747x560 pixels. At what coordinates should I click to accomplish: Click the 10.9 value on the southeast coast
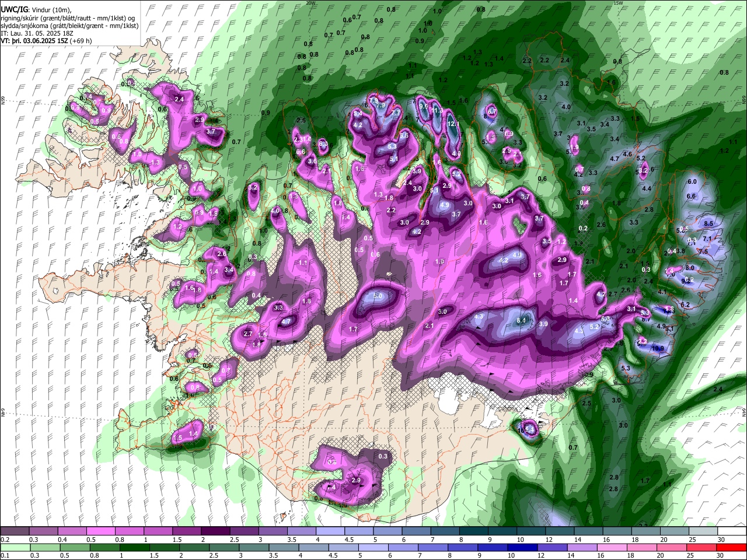point(658,348)
